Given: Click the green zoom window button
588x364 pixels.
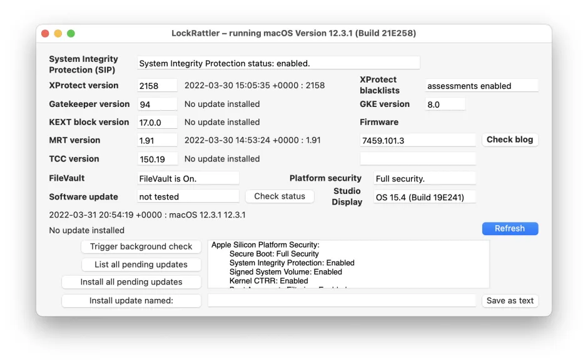Looking at the screenshot, I should tap(71, 34).
